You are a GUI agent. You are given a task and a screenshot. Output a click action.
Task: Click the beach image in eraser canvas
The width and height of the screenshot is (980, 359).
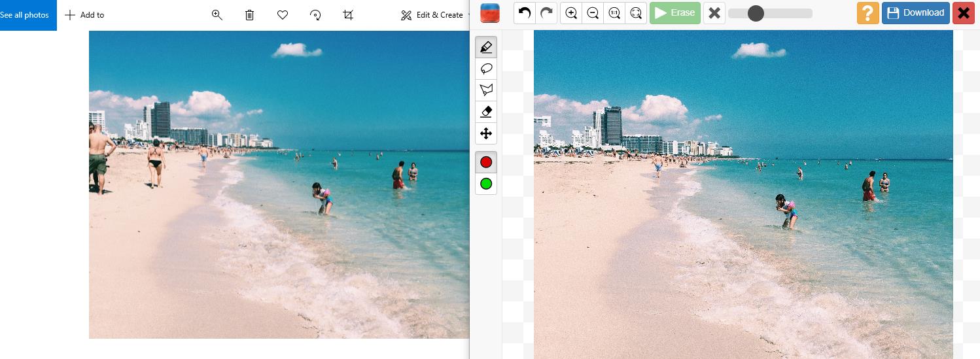(x=743, y=194)
